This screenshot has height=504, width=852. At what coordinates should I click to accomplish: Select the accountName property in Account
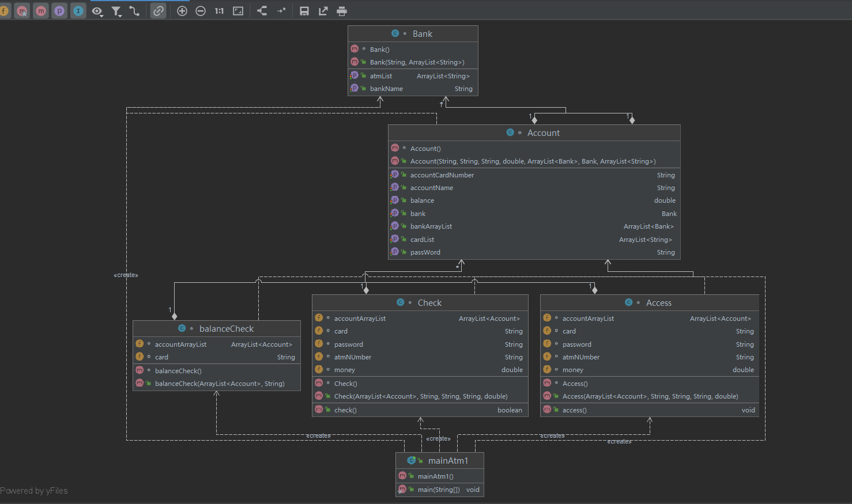(534, 188)
